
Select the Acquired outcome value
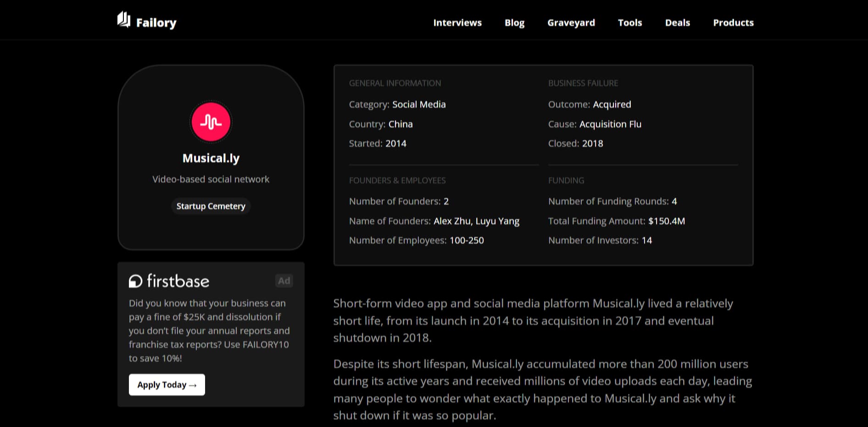tap(612, 104)
